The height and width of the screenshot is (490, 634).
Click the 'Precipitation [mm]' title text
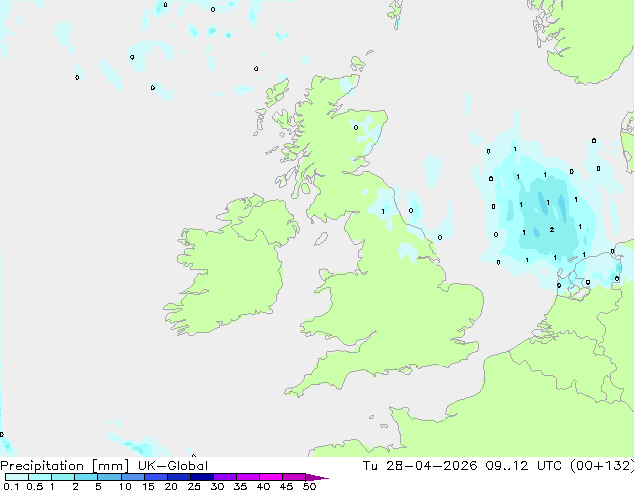(64, 466)
